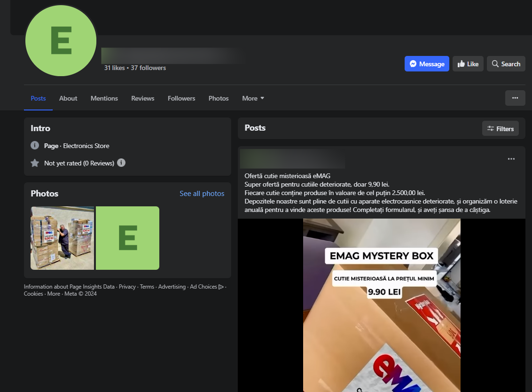View the Followers tab
Viewport: 532px width, 392px height.
tap(181, 98)
